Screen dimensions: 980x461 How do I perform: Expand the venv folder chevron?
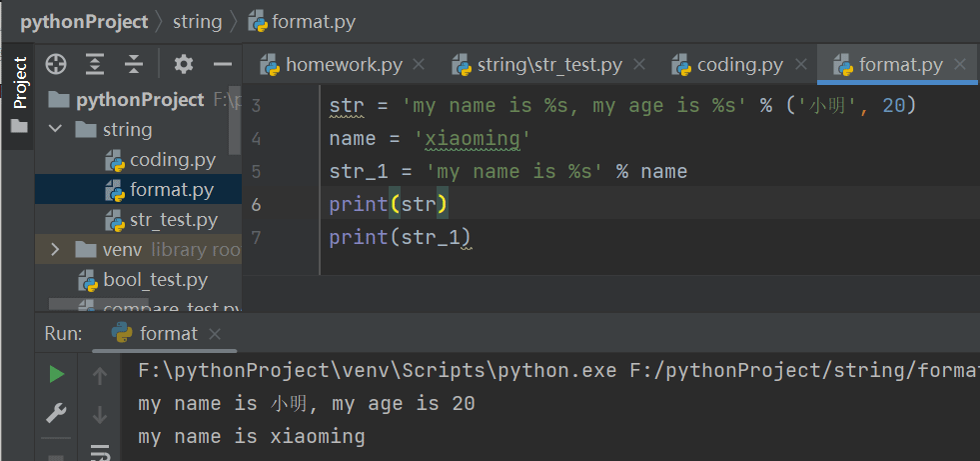tap(56, 249)
